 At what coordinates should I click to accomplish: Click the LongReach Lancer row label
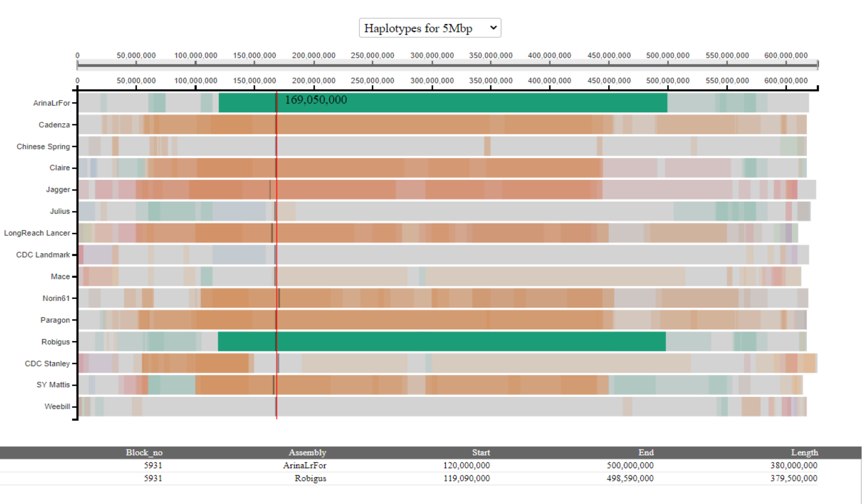(x=37, y=233)
